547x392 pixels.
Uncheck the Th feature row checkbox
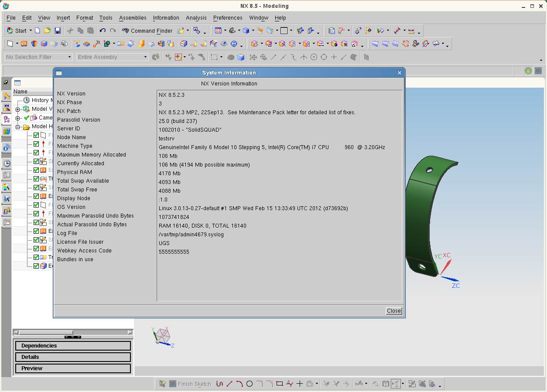[x=36, y=179]
